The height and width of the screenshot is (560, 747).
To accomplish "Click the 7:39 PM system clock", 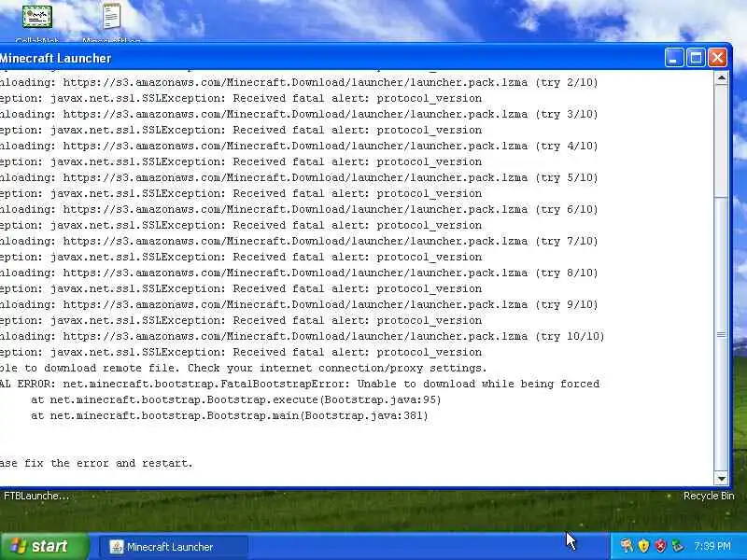I will point(712,546).
